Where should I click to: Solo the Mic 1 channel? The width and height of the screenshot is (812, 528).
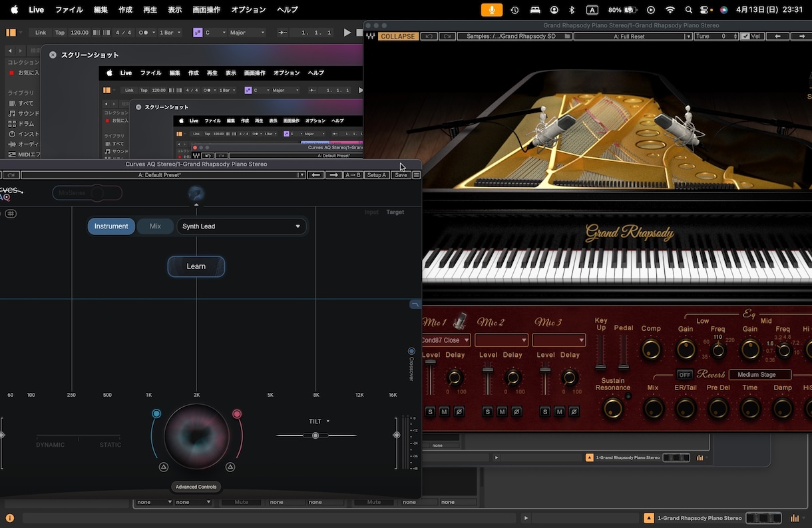coord(430,412)
